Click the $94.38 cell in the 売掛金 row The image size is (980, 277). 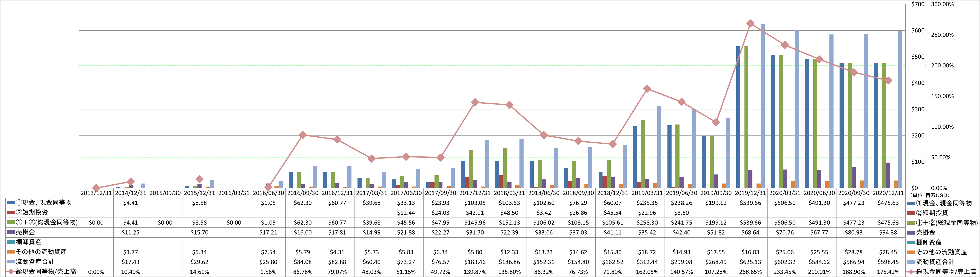[888, 232]
